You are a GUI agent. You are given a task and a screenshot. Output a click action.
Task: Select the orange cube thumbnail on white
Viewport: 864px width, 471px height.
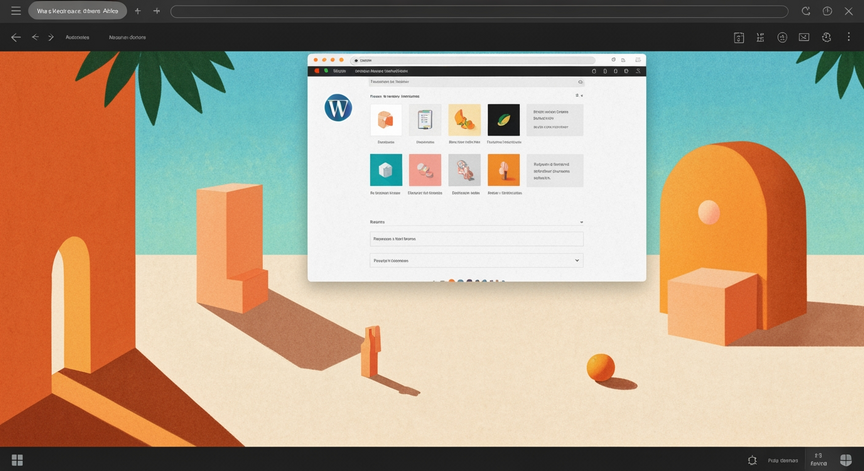(x=386, y=120)
